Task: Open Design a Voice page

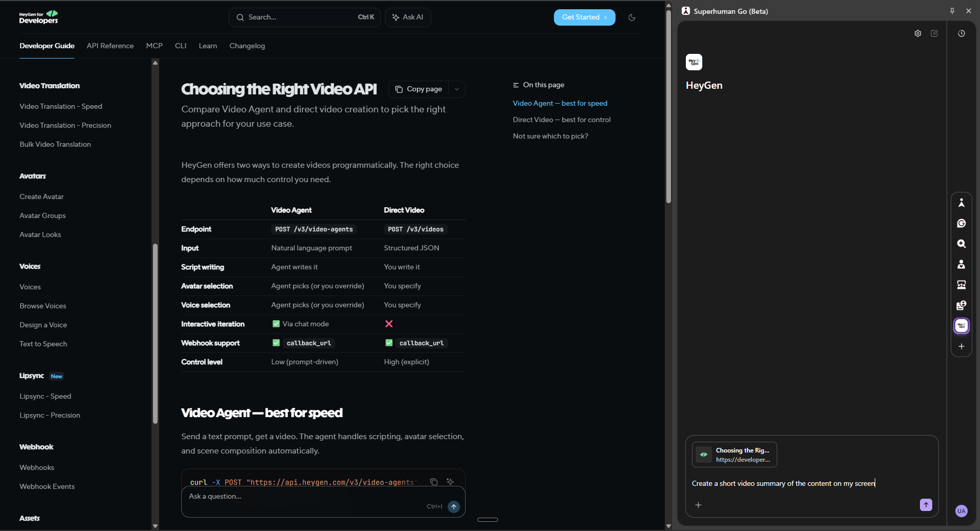Action: (x=43, y=325)
